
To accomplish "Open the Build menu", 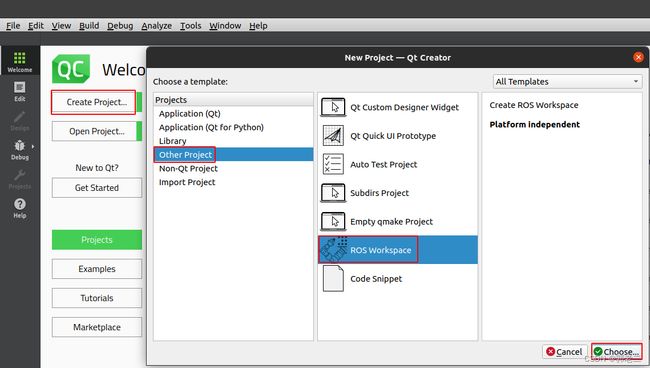I will point(89,26).
